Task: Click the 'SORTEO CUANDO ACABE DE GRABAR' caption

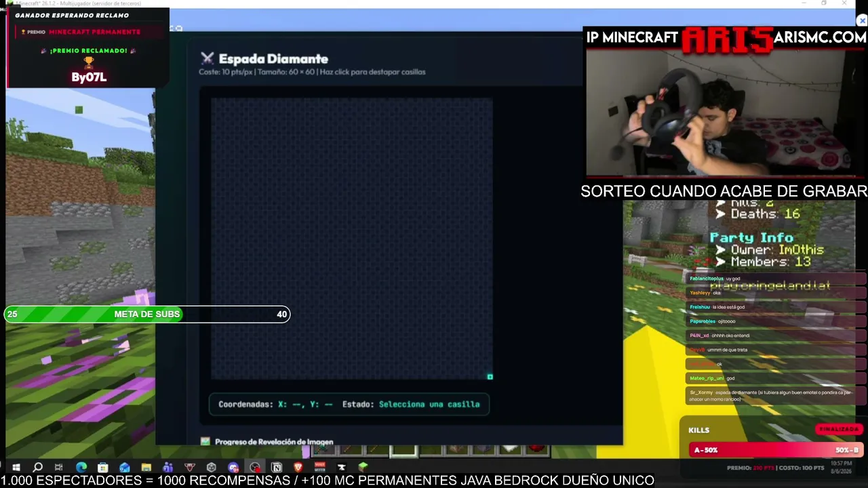Action: [724, 191]
